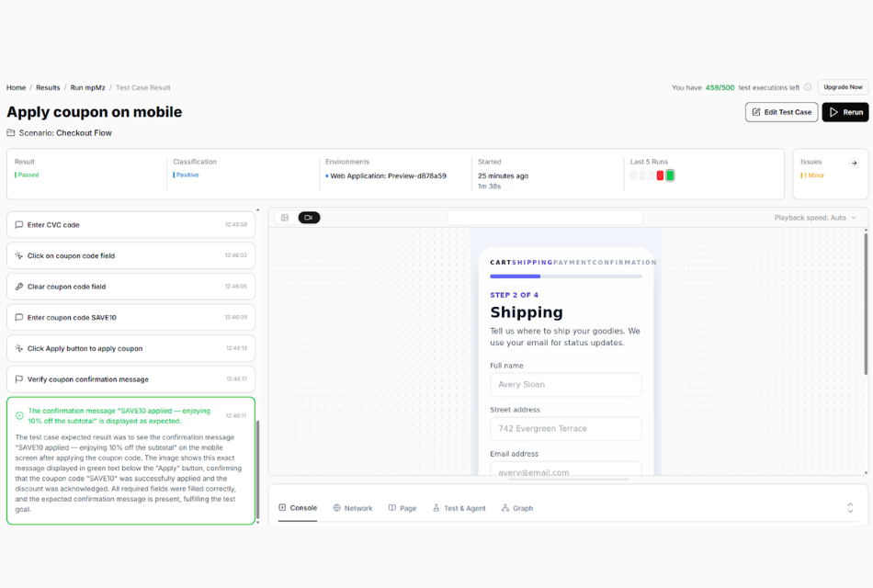Click green check icon on confirmation result

19,415
